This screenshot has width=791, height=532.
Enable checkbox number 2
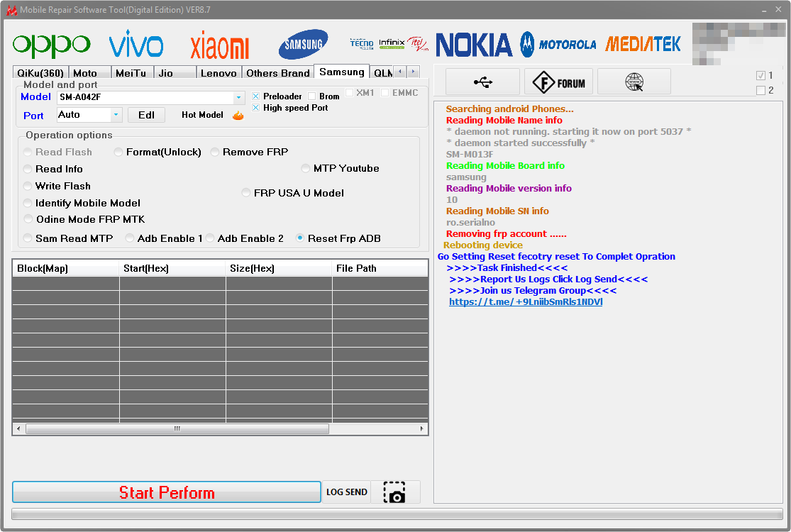tap(760, 91)
